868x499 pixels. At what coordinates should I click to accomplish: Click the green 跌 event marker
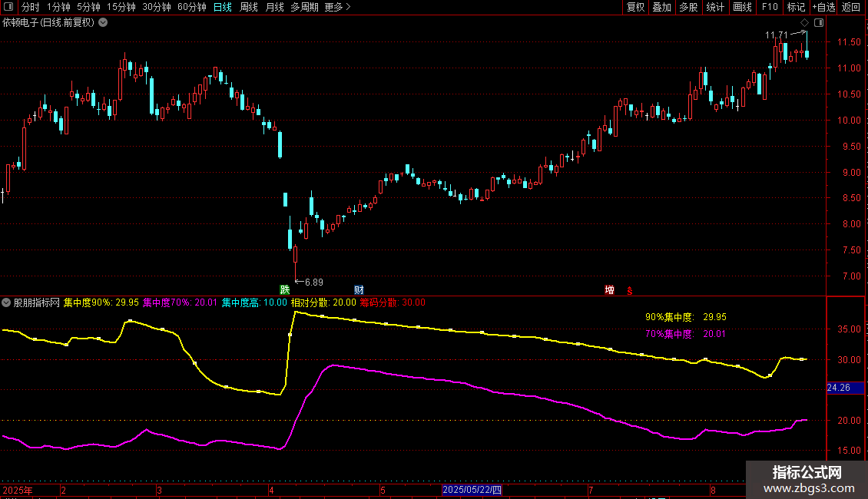tap(284, 290)
